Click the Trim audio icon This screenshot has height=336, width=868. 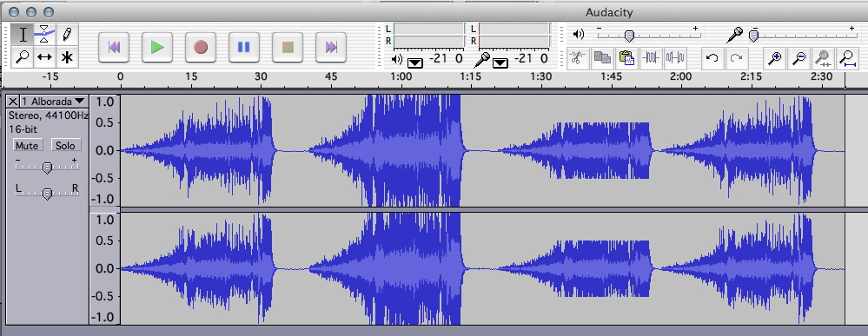click(x=651, y=57)
